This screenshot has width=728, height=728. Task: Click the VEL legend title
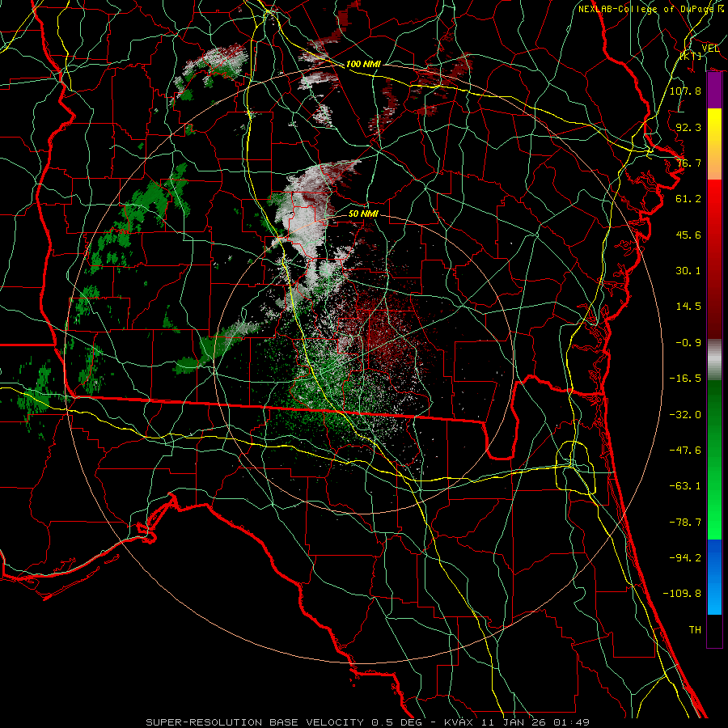(710, 49)
